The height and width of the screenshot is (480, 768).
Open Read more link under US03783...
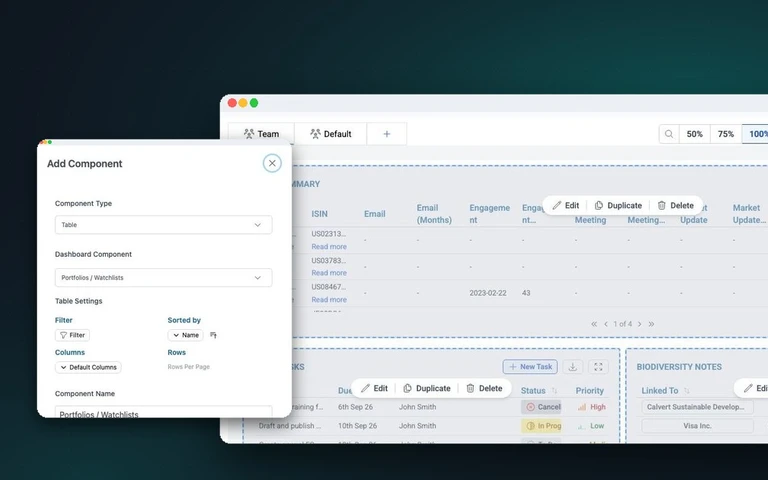(329, 273)
